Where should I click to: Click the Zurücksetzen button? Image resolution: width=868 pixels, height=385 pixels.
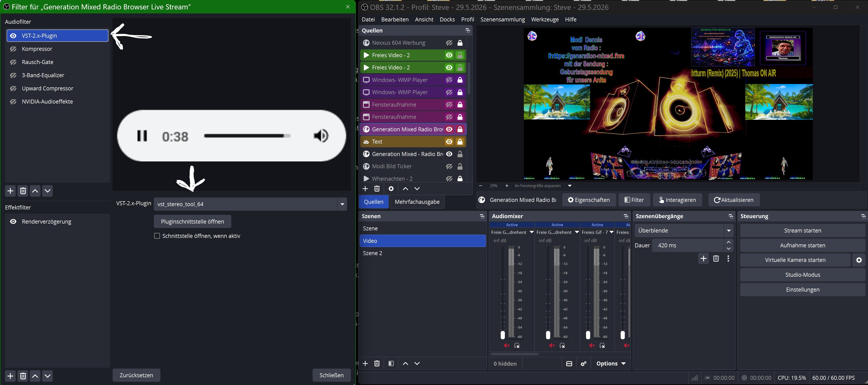[x=136, y=375]
